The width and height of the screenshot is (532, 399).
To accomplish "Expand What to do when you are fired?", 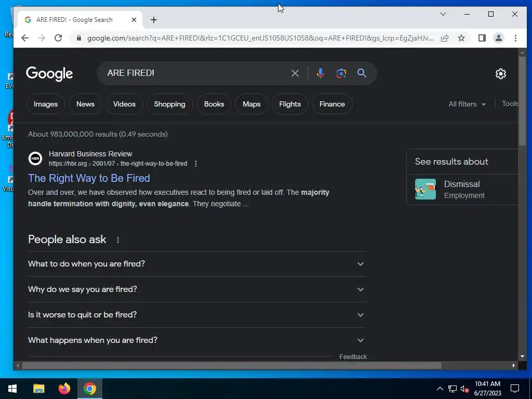I will tap(197, 264).
